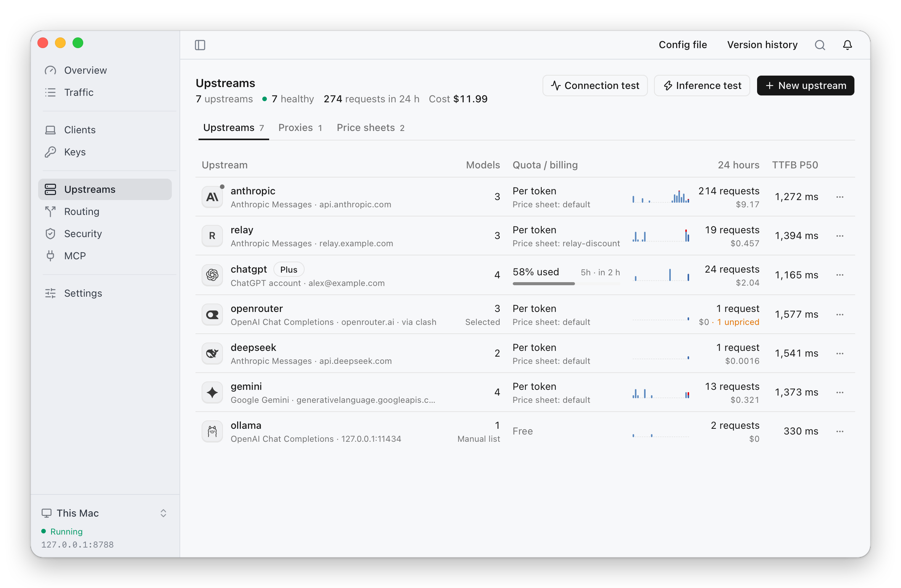Click the openrouter logo icon

212,315
